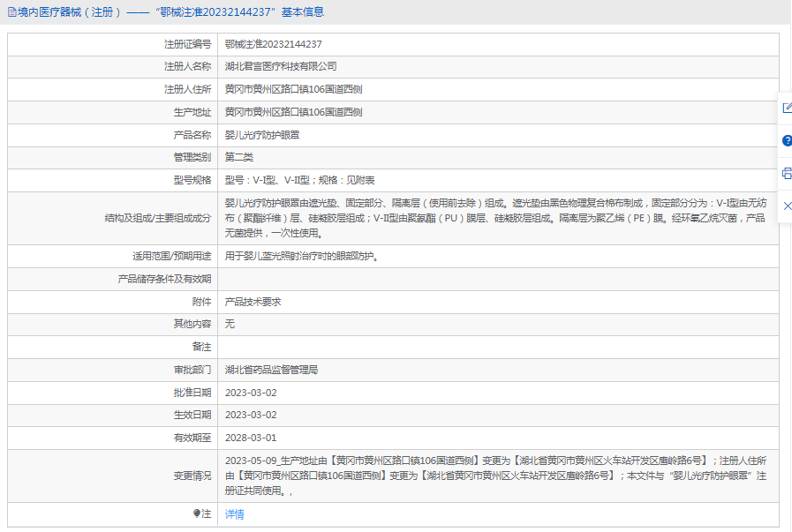Click the 结构及组成 description text
The image size is (792, 532).
501,218
